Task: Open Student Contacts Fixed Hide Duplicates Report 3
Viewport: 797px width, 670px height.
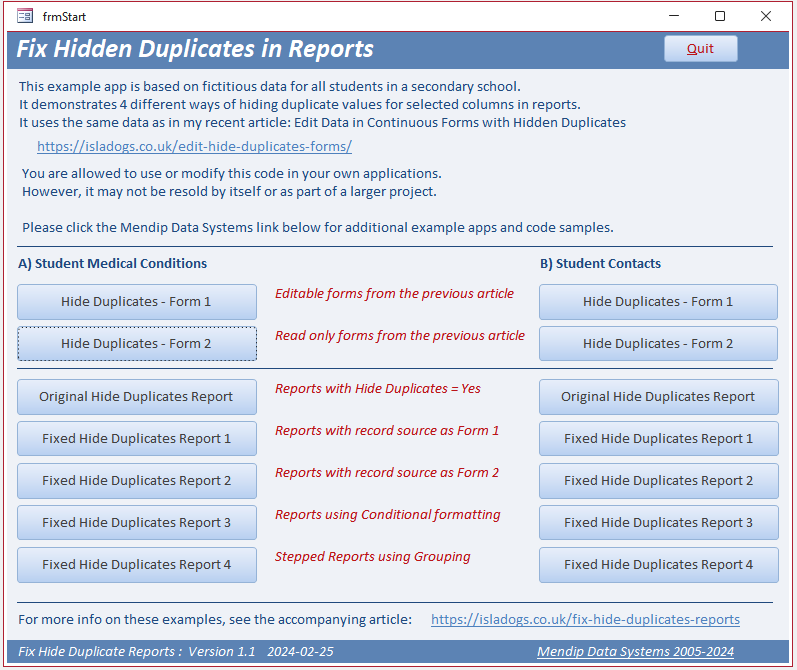Action: (x=658, y=523)
